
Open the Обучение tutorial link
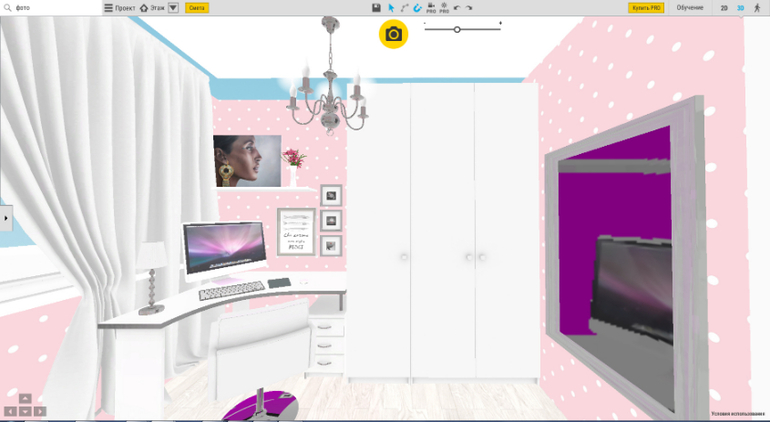(690, 8)
